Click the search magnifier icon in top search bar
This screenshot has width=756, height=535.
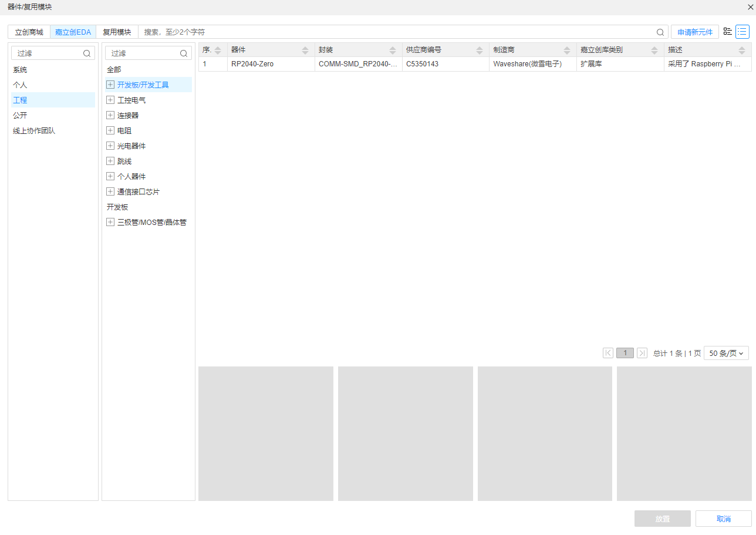pyautogui.click(x=660, y=32)
